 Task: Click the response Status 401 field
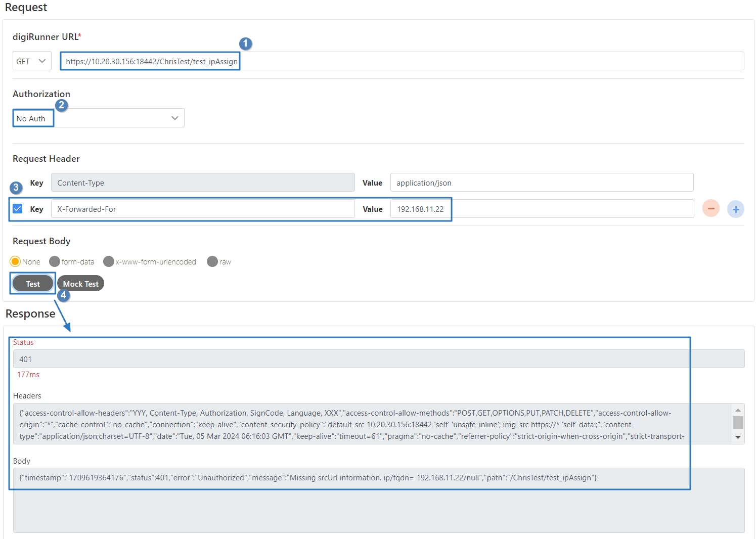point(378,359)
